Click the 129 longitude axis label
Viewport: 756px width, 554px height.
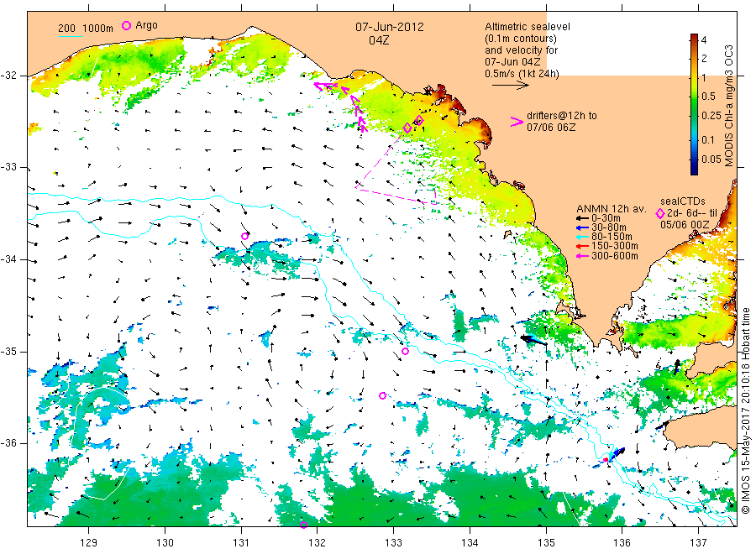[89, 543]
